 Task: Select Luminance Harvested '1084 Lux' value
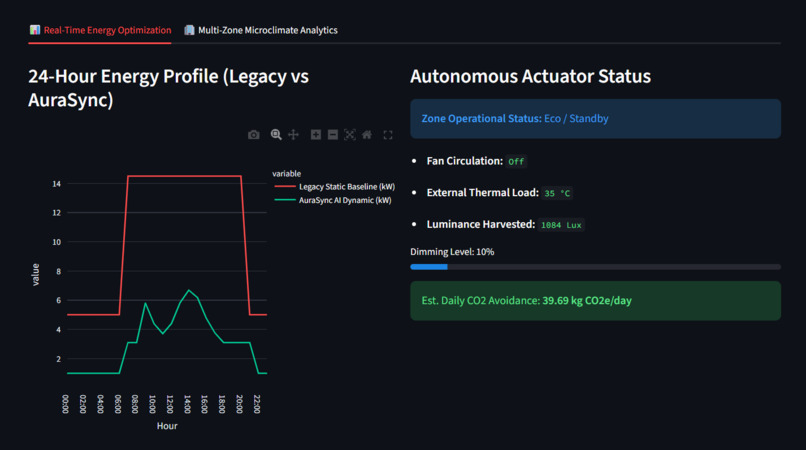click(561, 225)
